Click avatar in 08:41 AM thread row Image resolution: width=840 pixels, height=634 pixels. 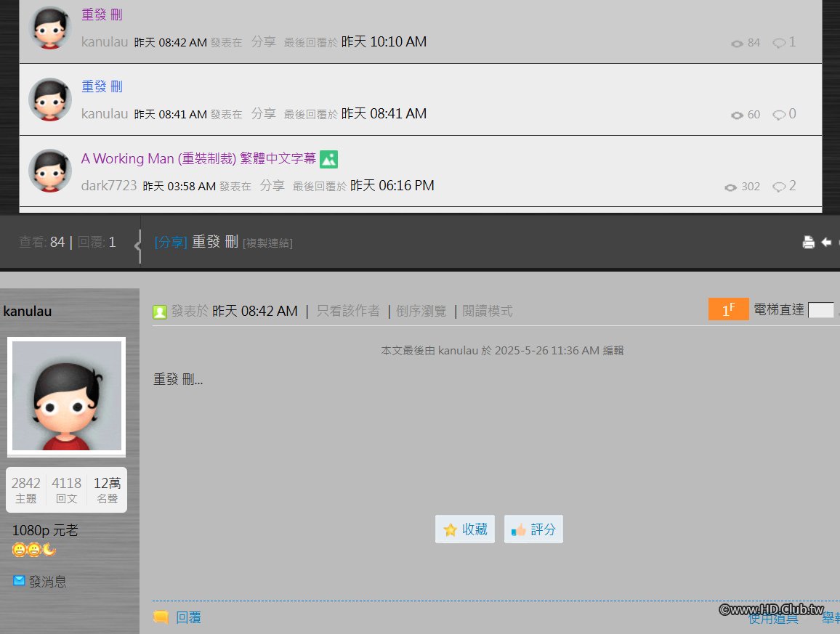[50, 99]
